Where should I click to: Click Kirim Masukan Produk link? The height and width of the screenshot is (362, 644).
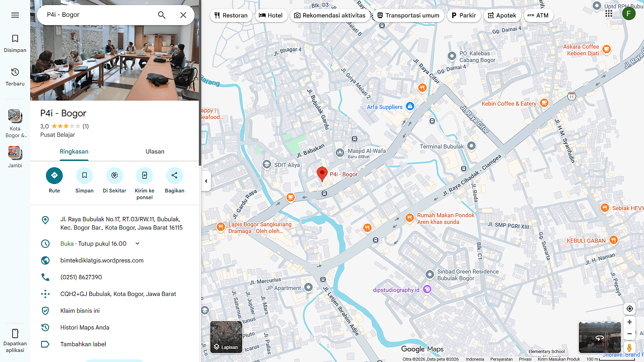click(559, 359)
